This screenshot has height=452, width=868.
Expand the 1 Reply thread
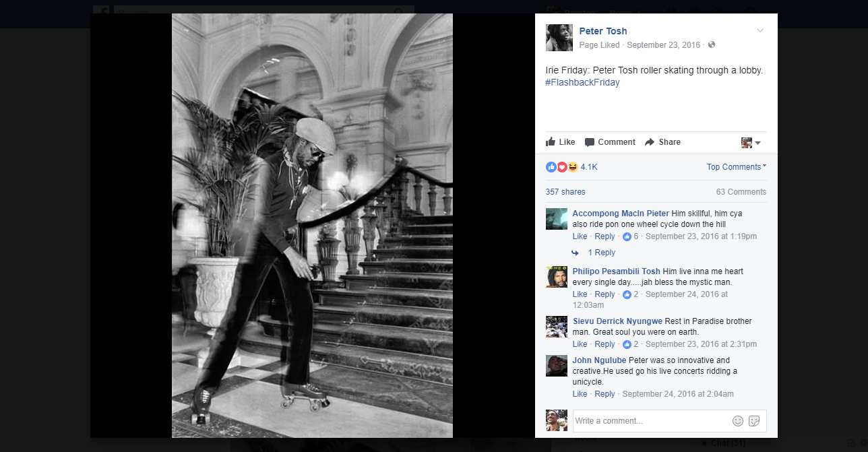pos(601,253)
